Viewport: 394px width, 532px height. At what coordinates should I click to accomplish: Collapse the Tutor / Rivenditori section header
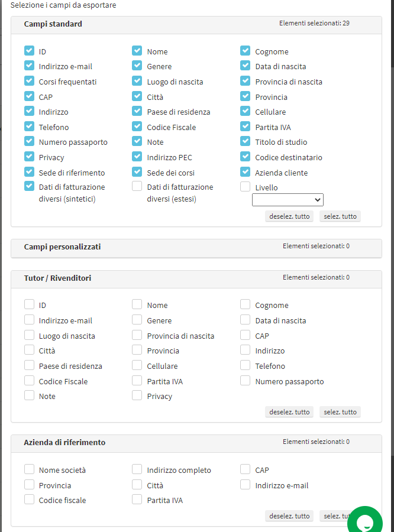[196, 279]
